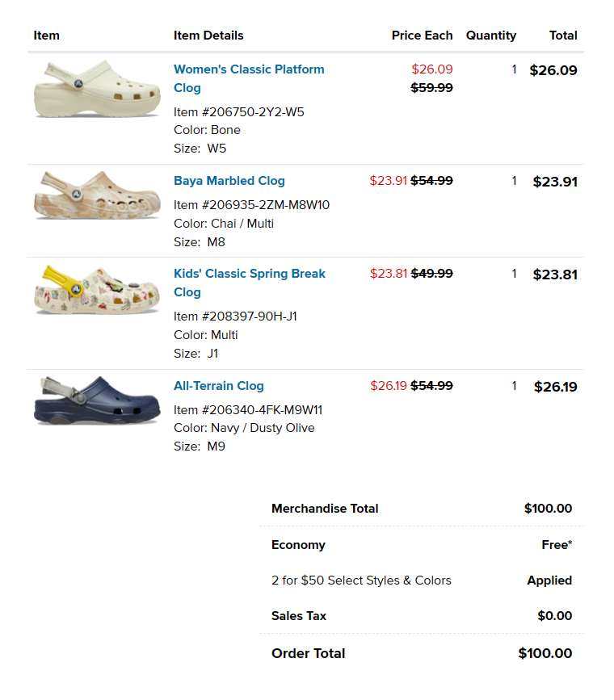Open the Kids' Classic Spring Break Clog link
The height and width of the screenshot is (700, 614).
pos(250,283)
